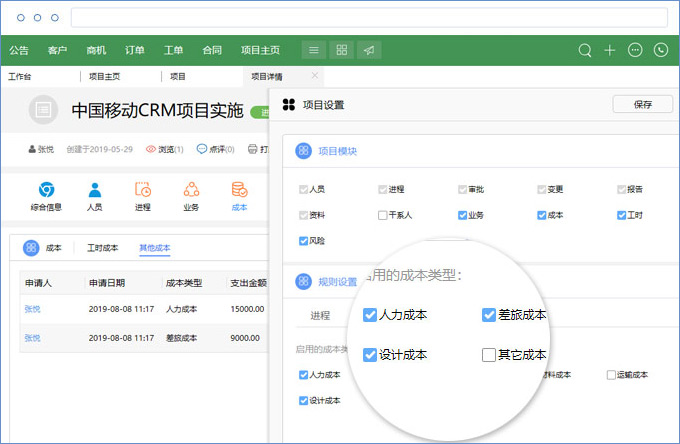The height and width of the screenshot is (444, 680).
Task: Uncheck the 差旅成本 checkbox in magnifier
Action: pyautogui.click(x=489, y=315)
